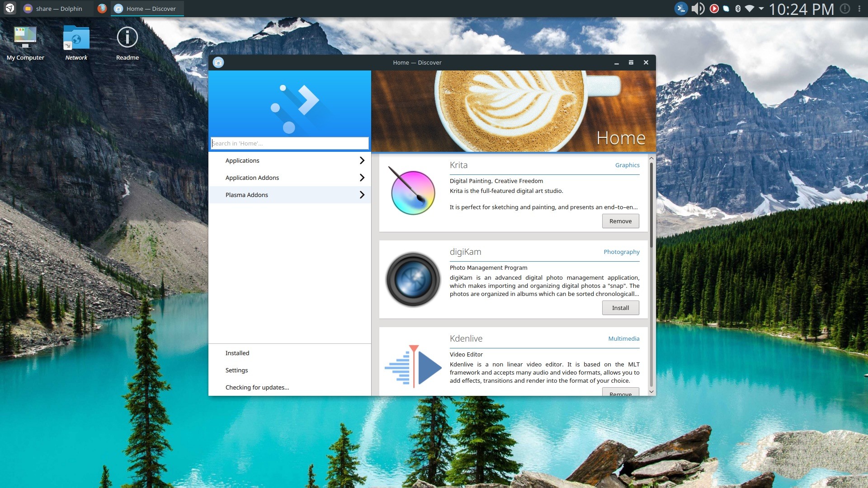The height and width of the screenshot is (488, 868).
Task: Open the Installed section
Action: tap(237, 353)
